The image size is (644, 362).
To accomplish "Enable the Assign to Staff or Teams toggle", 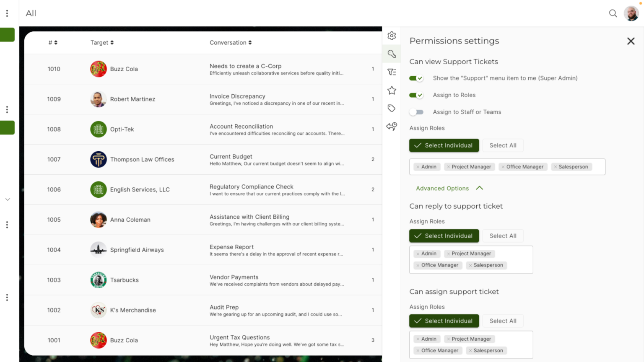I will coord(416,112).
